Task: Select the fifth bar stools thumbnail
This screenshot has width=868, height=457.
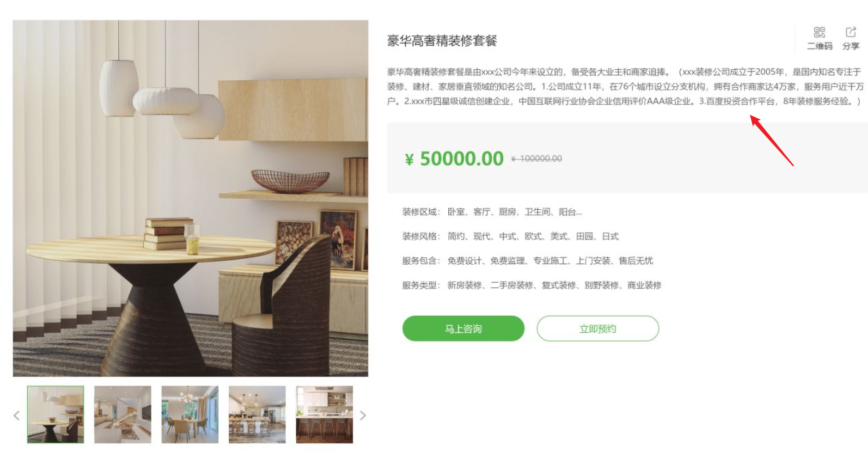Action: coord(325,414)
